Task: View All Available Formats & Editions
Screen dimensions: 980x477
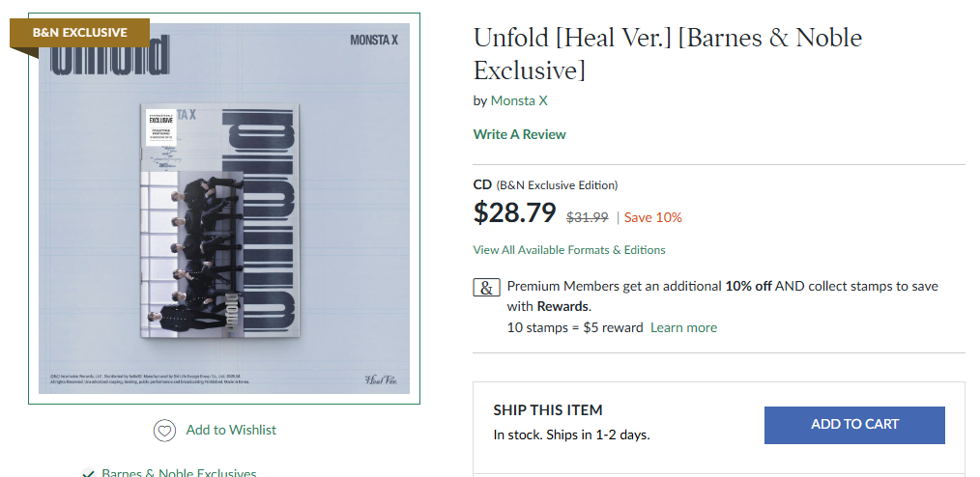Action: 568,250
